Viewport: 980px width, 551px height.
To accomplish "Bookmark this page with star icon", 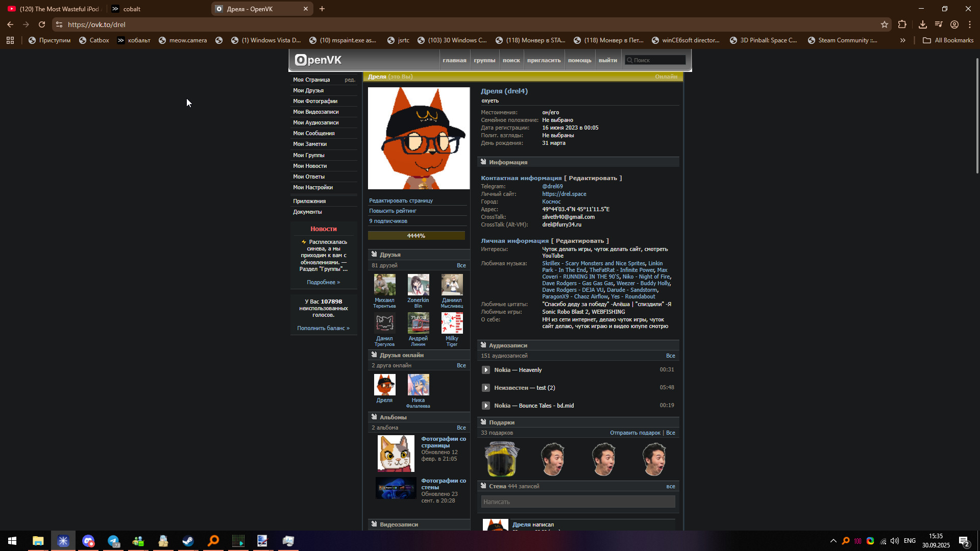I will [884, 24].
